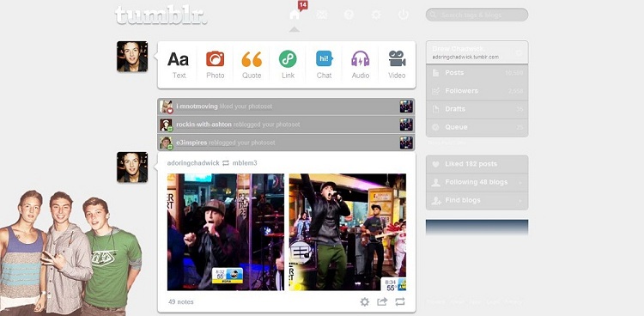The height and width of the screenshot is (316, 644).
Task: Open the help question mark icon
Action: (349, 15)
